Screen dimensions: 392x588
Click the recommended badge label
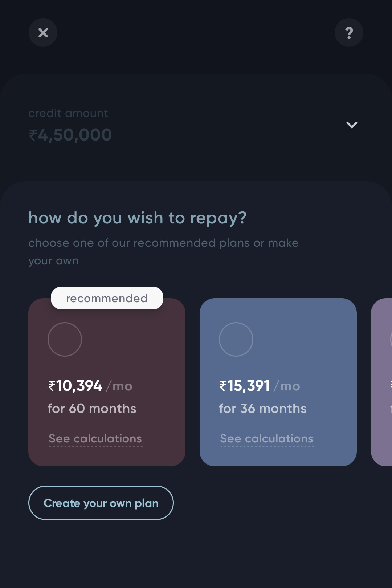(107, 298)
